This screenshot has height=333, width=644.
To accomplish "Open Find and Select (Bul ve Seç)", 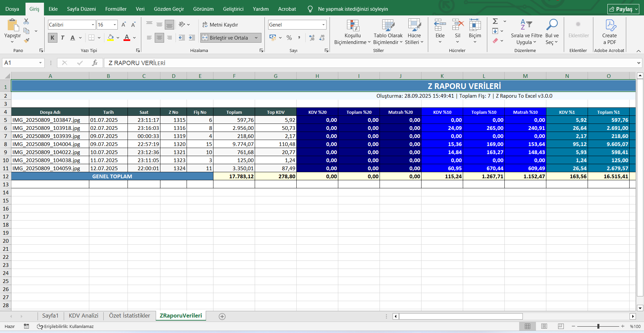I will coord(552,32).
